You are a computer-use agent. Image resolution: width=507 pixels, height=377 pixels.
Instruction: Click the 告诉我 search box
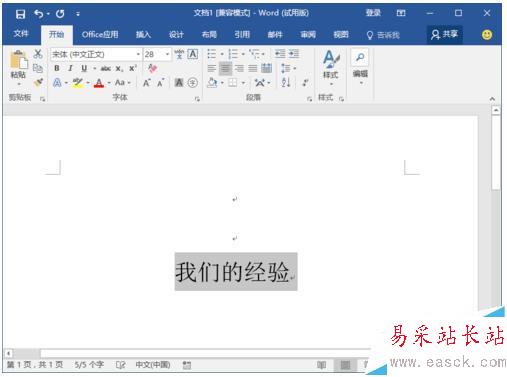click(x=383, y=35)
